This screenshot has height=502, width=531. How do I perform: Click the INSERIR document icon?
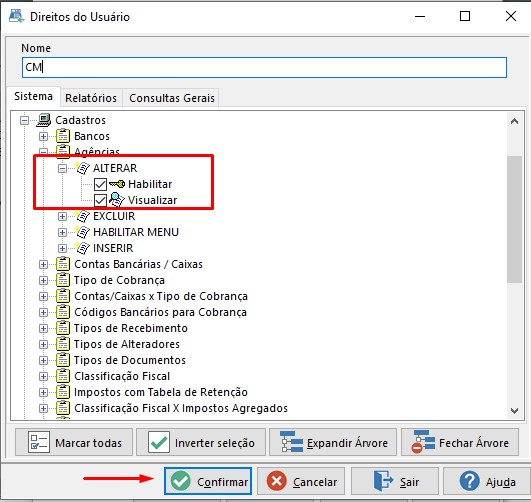[x=82, y=248]
